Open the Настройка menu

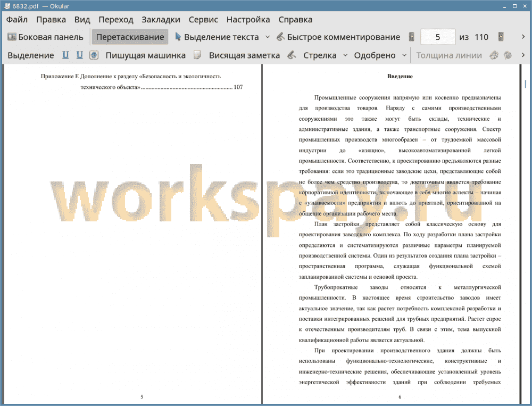(x=248, y=20)
